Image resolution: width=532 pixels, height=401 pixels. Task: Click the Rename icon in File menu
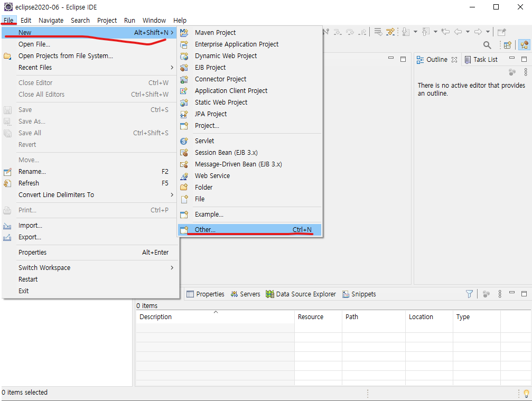(7, 172)
